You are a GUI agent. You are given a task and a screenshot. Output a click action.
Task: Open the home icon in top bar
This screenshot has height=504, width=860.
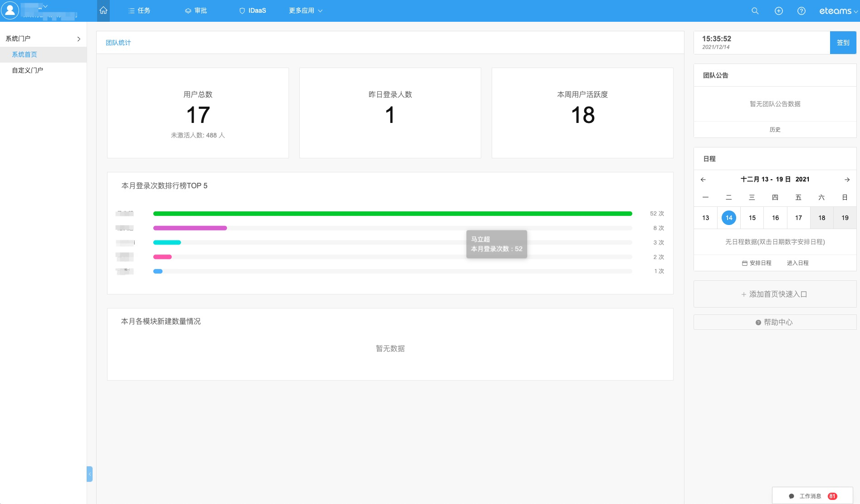coord(103,10)
